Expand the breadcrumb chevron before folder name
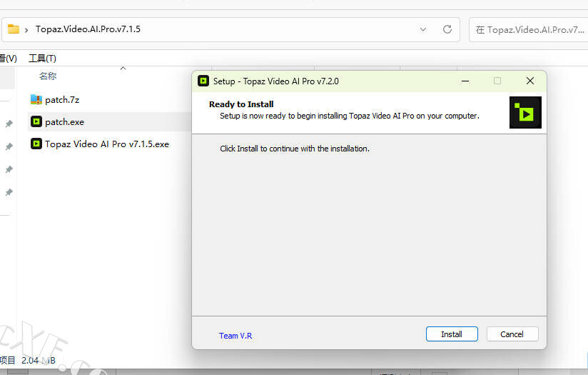Screen dimensions: 588x375 [x=26, y=30]
